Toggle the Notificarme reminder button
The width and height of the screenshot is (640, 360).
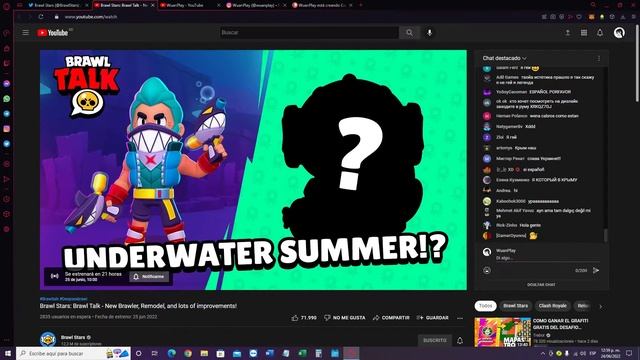(149, 277)
